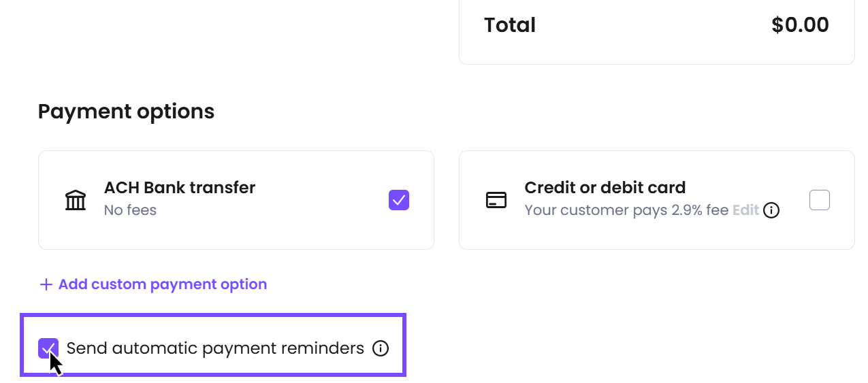Uncheck the ACH Bank transfer checkbox
Image resolution: width=868 pixels, height=383 pixels.
coord(399,200)
